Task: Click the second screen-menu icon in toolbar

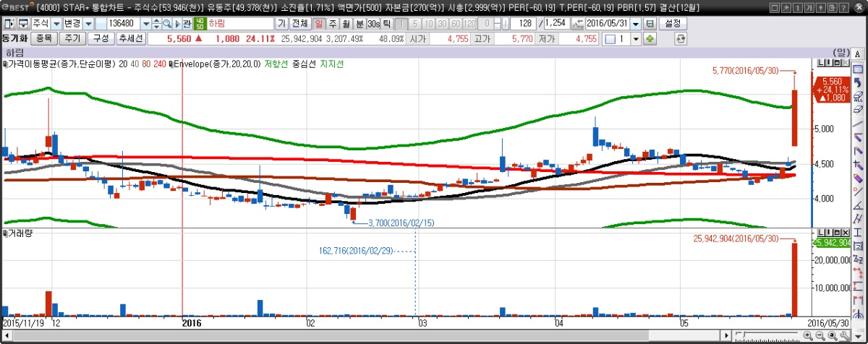Action: (x=24, y=23)
